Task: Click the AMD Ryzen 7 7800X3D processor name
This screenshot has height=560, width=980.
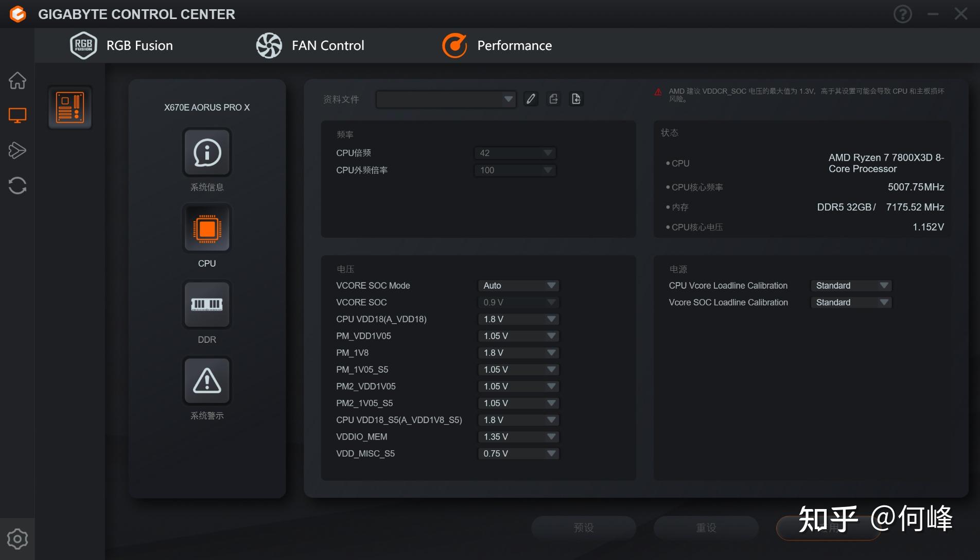Action: 886,163
